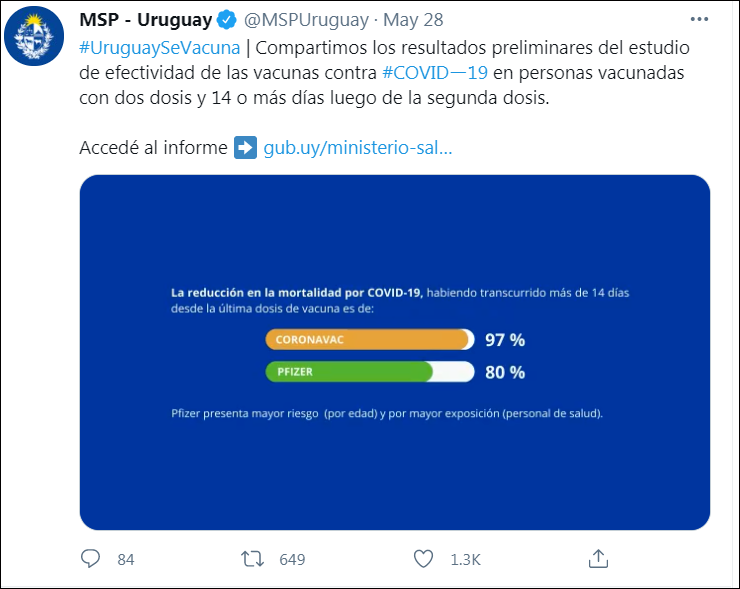
Task: Click the retweet arrows icon
Action: pyautogui.click(x=253, y=558)
